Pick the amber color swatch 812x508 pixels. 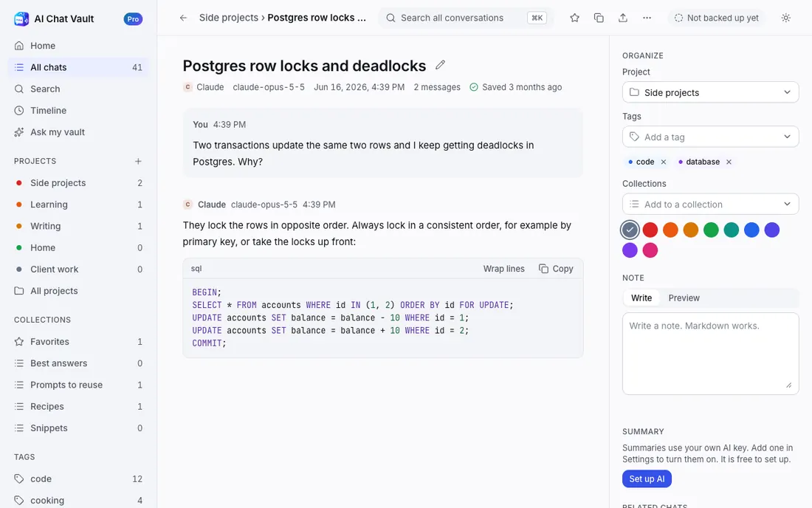click(x=690, y=230)
